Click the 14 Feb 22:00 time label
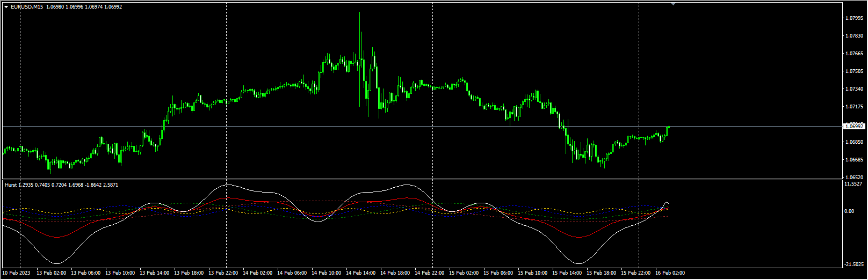This screenshot has height=280, width=868. 430,273
